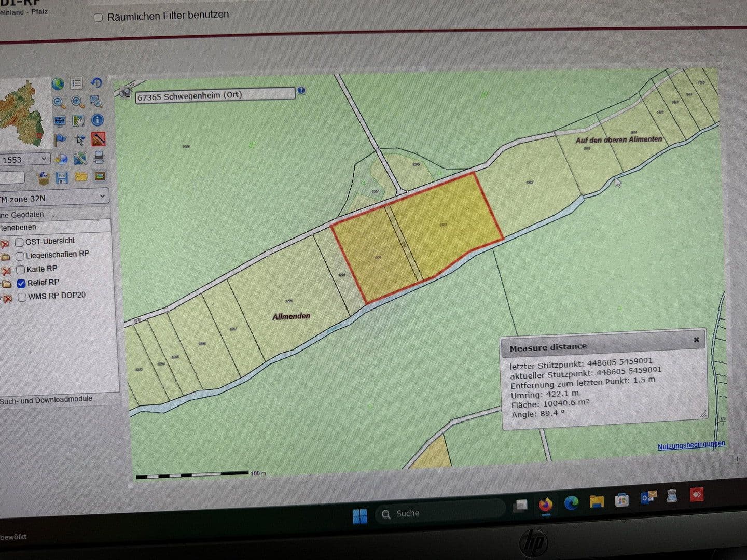
Task: Close the Measure distance dialog
Action: tap(697, 340)
